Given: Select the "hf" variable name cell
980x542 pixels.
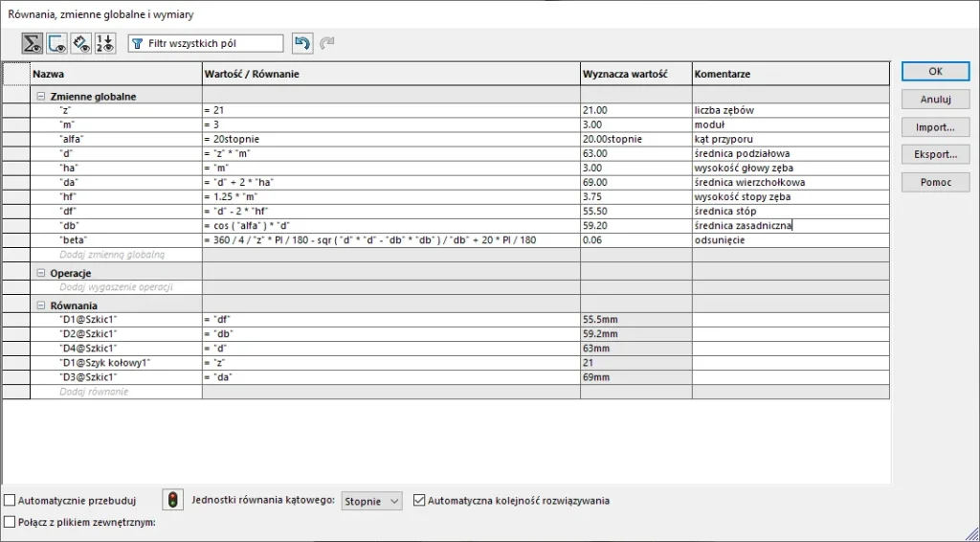Looking at the screenshot, I should click(x=116, y=197).
